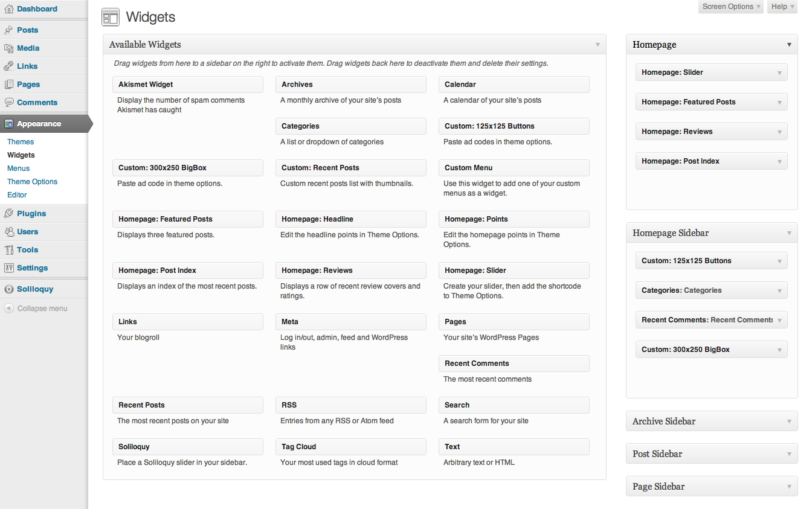Open the Editor submenu link

[17, 195]
